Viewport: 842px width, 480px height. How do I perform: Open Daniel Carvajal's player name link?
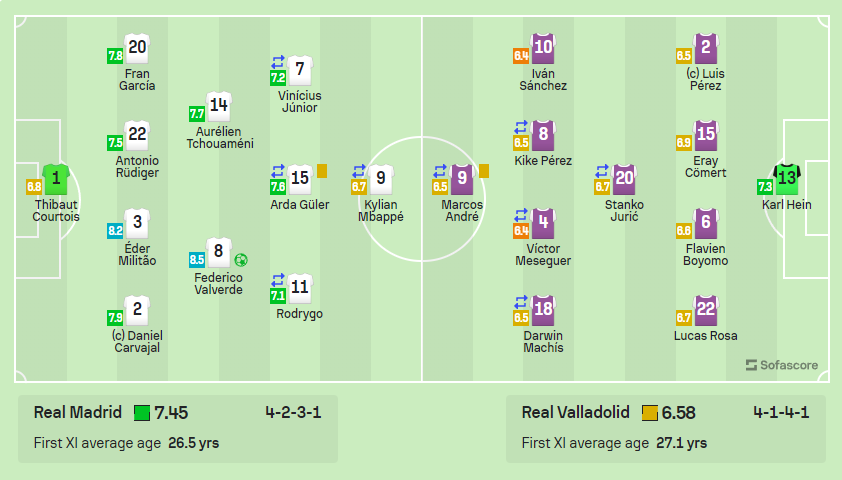(x=137, y=341)
